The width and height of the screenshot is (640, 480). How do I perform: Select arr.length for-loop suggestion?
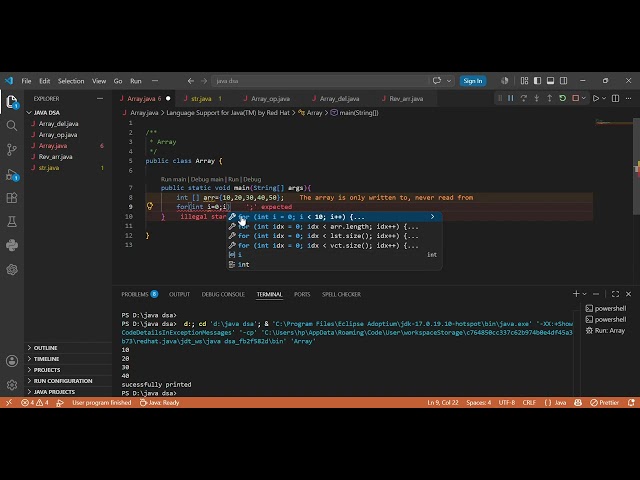[x=334, y=227]
